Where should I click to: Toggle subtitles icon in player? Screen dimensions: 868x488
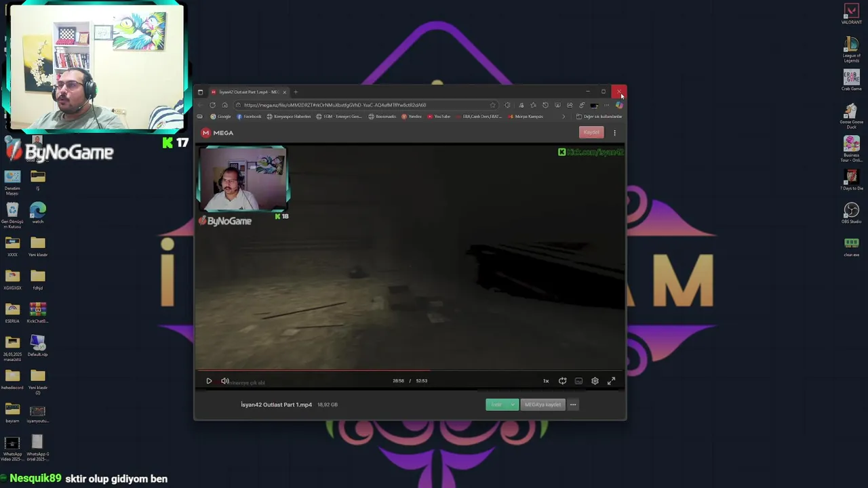[x=578, y=381]
